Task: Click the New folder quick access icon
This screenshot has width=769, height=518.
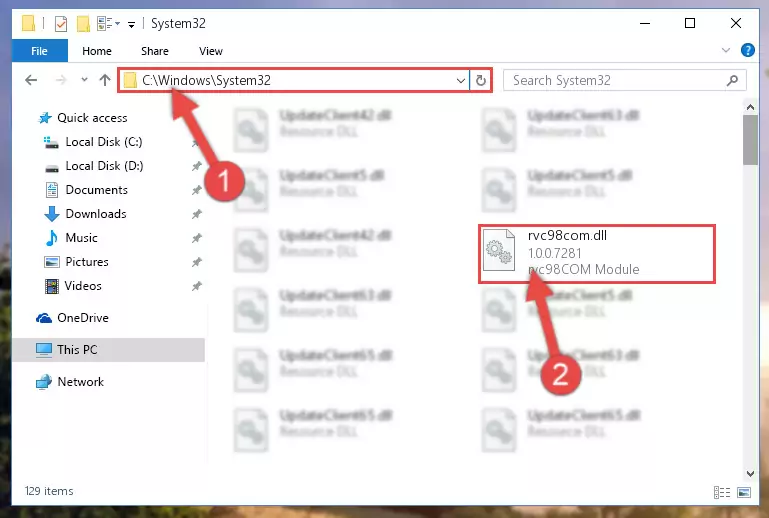Action: (x=83, y=24)
